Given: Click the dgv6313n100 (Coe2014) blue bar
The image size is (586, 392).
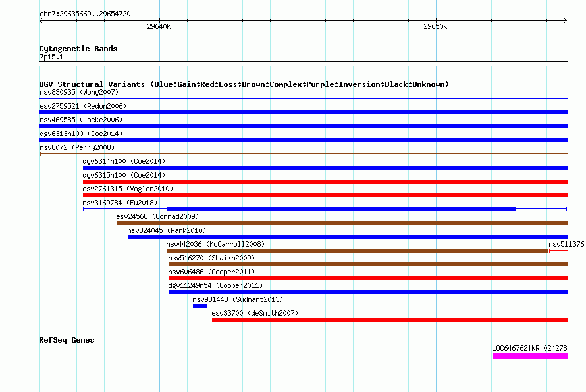Looking at the screenshot, I should tap(303, 140).
